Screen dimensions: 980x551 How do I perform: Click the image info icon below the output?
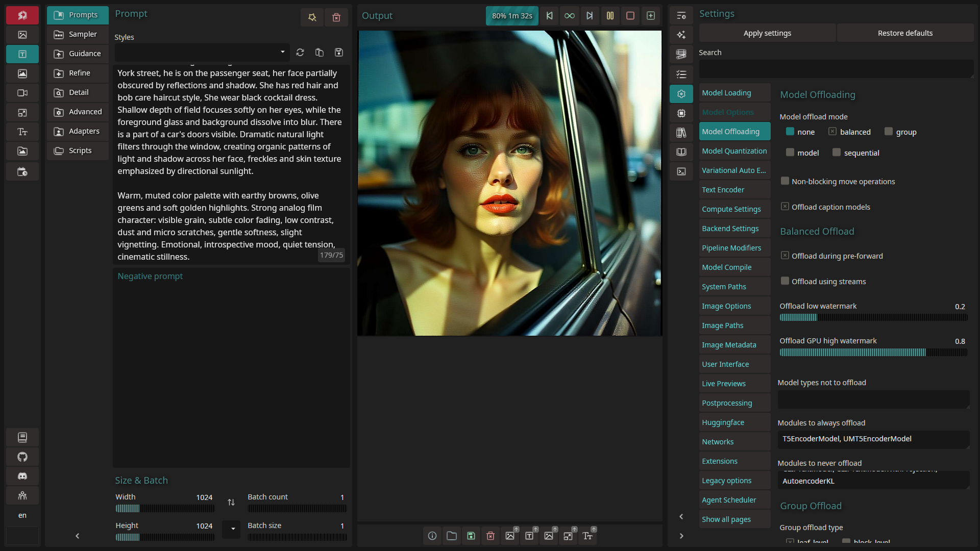[432, 536]
